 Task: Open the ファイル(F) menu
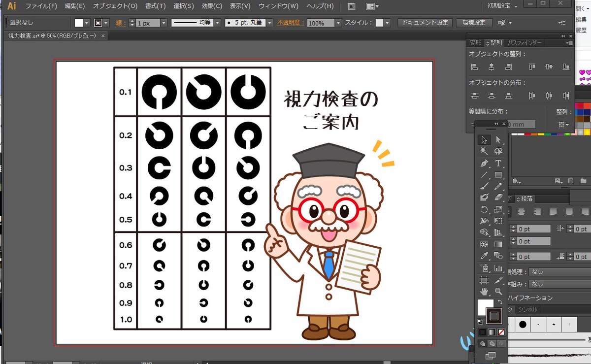coord(41,6)
